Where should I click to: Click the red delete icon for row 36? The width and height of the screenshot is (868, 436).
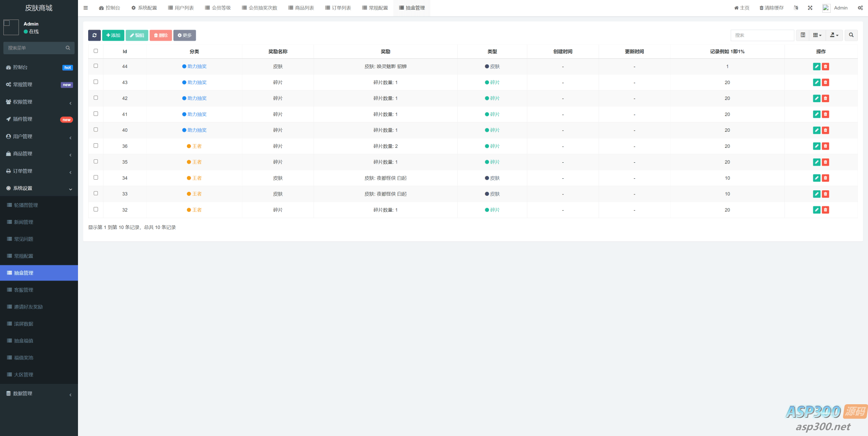point(825,146)
